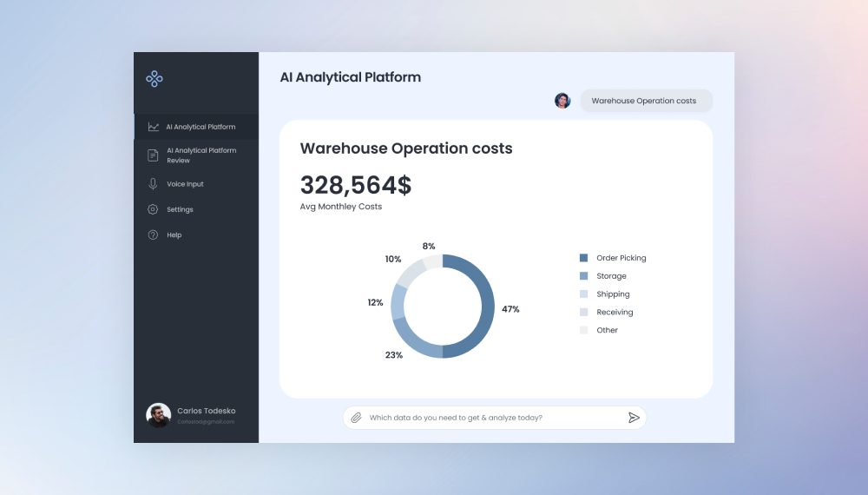868x495 pixels.
Task: Click the Carlos Todesko email address
Action: (x=206, y=422)
